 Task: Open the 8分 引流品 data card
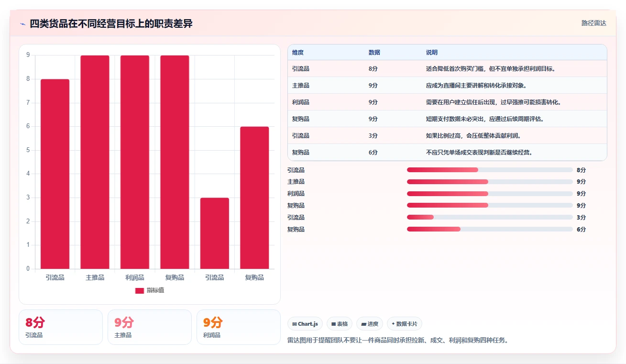point(61,327)
